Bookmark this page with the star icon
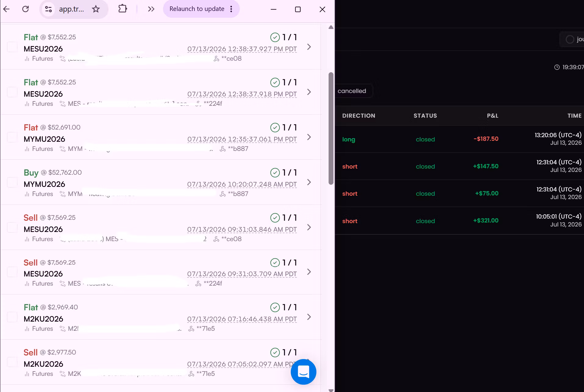Viewport: 584px width, 392px height. tap(96, 9)
